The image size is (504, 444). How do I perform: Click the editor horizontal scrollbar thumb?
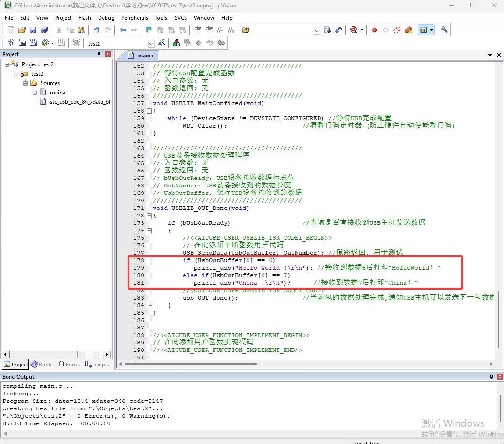[191, 364]
